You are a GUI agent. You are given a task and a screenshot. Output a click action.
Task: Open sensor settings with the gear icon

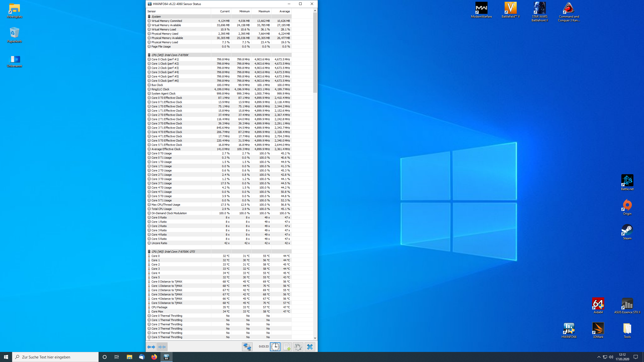pos(298,347)
